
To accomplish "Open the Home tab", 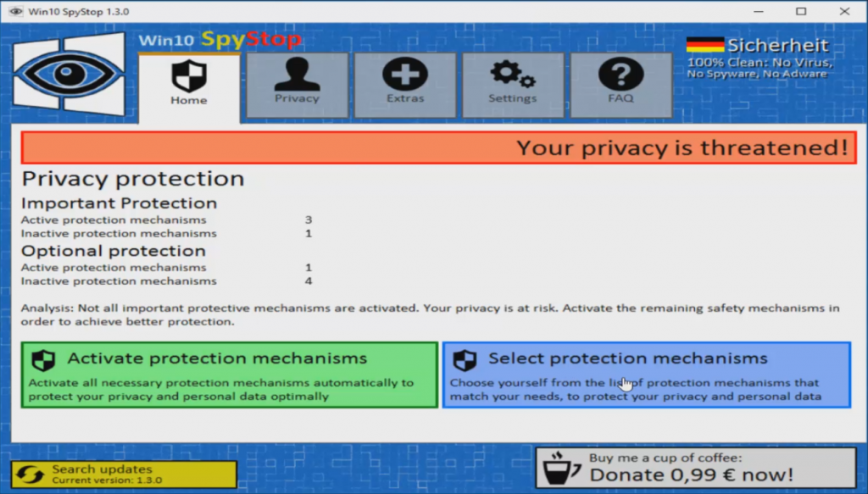I will tap(189, 87).
